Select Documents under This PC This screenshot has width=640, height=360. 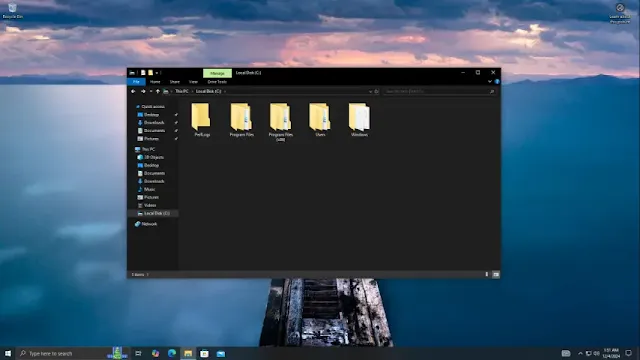(154, 173)
